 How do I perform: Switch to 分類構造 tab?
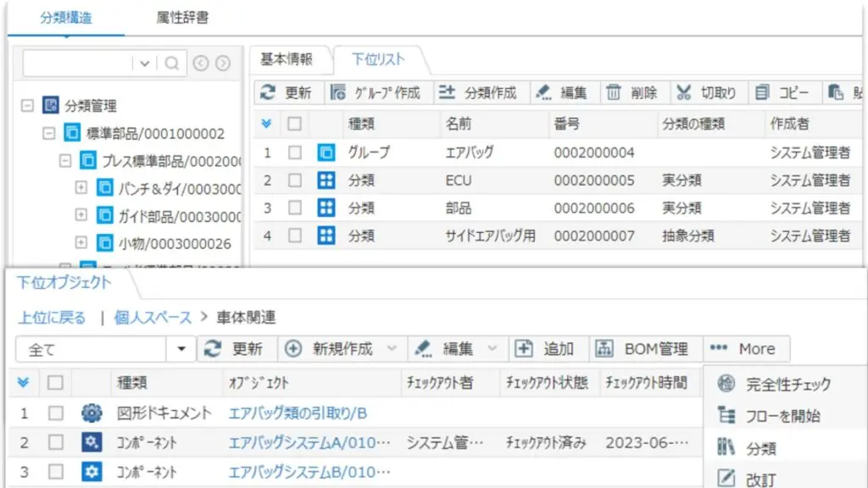pyautogui.click(x=66, y=18)
